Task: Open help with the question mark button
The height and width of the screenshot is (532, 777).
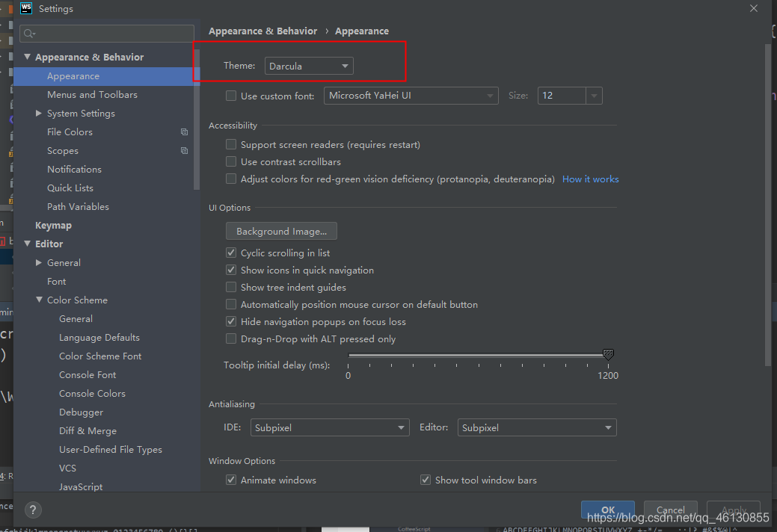Action: tap(33, 510)
